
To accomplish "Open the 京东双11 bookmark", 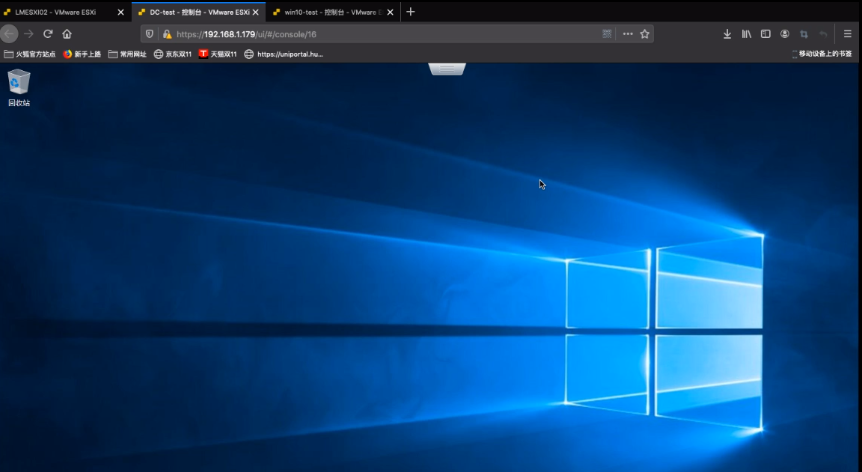I will coord(173,54).
